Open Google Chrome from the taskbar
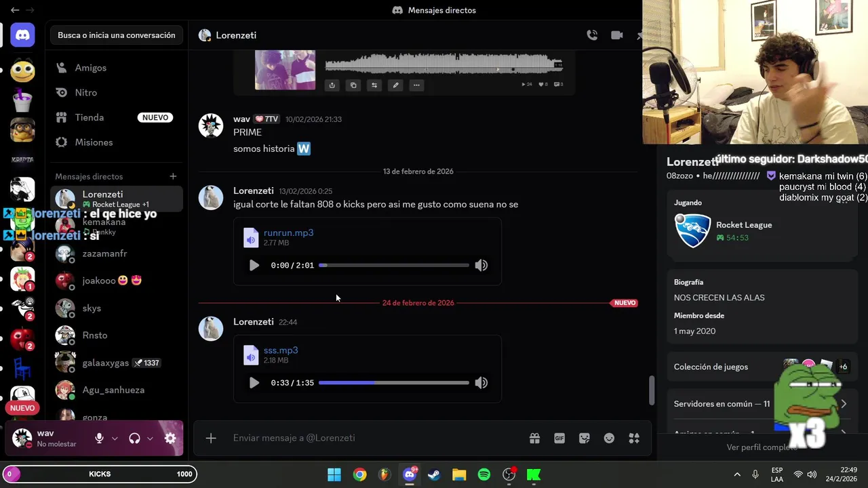The width and height of the screenshot is (868, 488). point(359,474)
